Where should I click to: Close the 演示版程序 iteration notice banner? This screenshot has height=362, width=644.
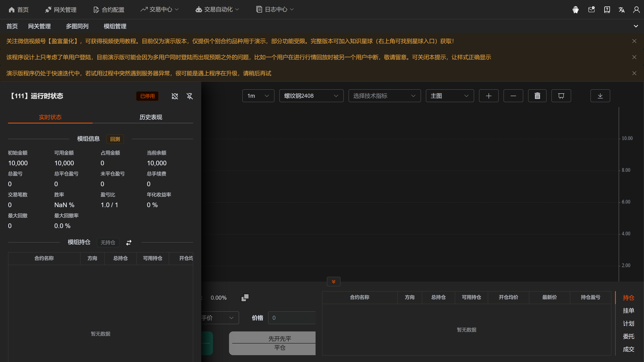pyautogui.click(x=634, y=73)
